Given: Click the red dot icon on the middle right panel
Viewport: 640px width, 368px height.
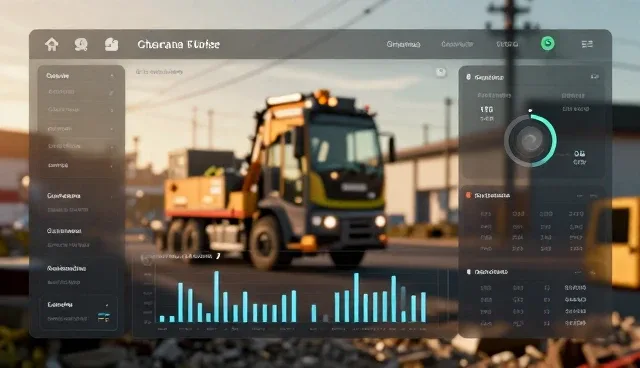Looking at the screenshot, I should coord(469,195).
